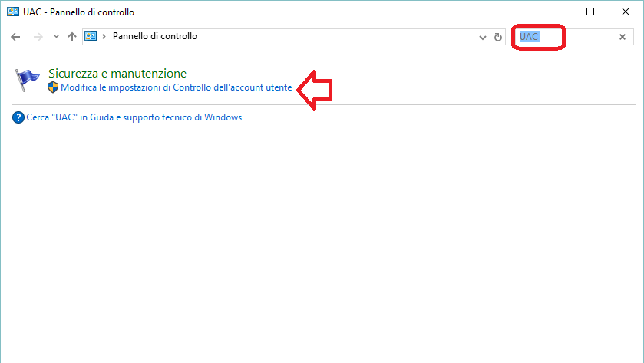Open Modifica le impostazioni di Controllo dell'account utente
644x363 pixels.
177,87
